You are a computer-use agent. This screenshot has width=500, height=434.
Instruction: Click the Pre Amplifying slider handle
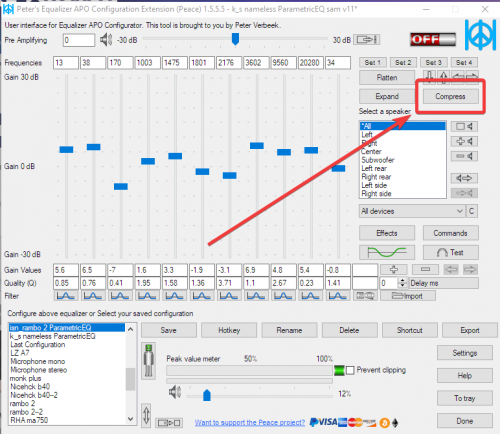(235, 39)
